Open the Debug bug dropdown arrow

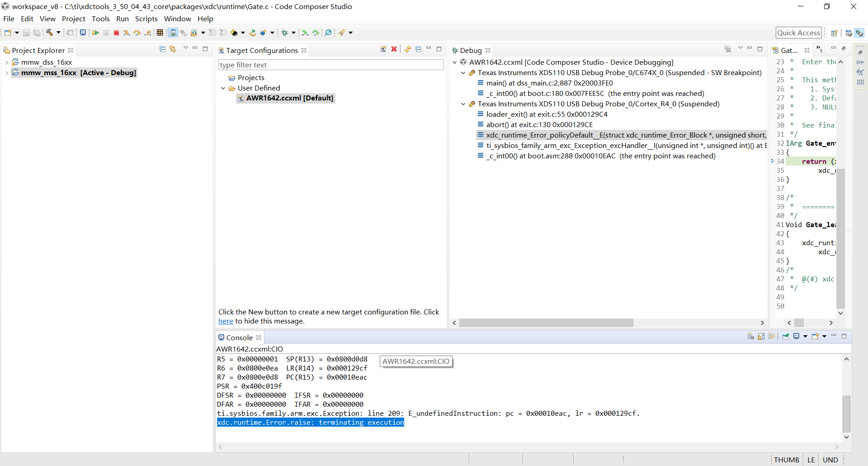point(293,33)
